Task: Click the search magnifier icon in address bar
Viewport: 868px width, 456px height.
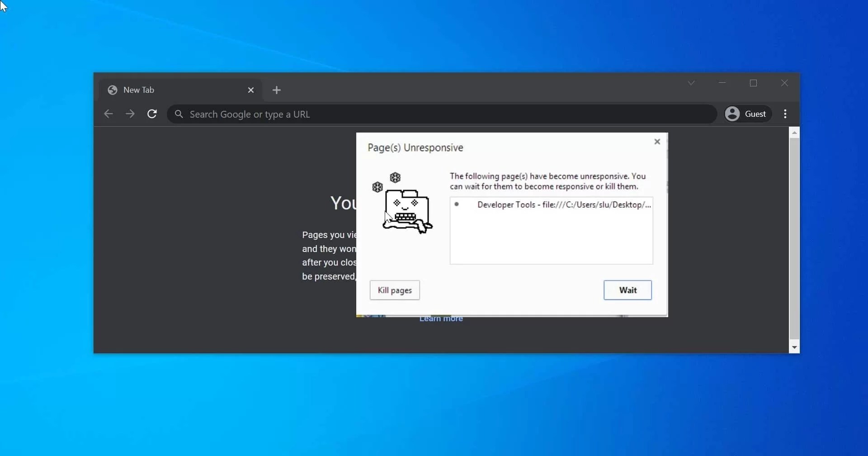Action: pos(179,114)
